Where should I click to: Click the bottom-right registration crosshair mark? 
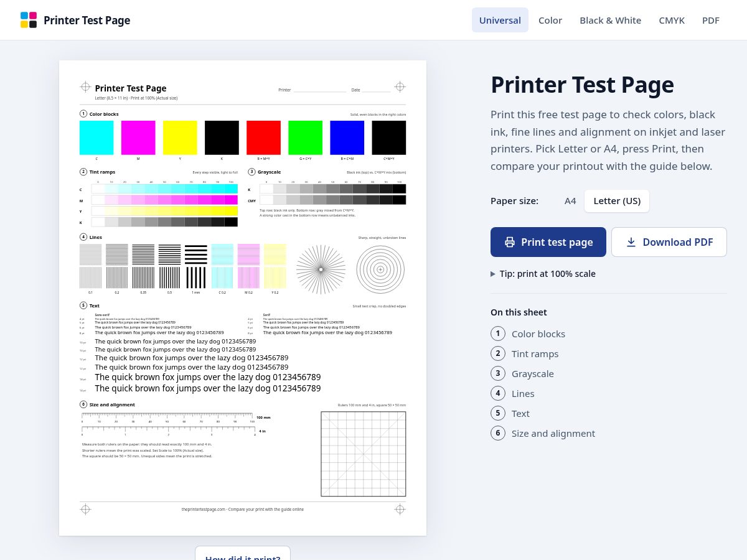[400, 509]
